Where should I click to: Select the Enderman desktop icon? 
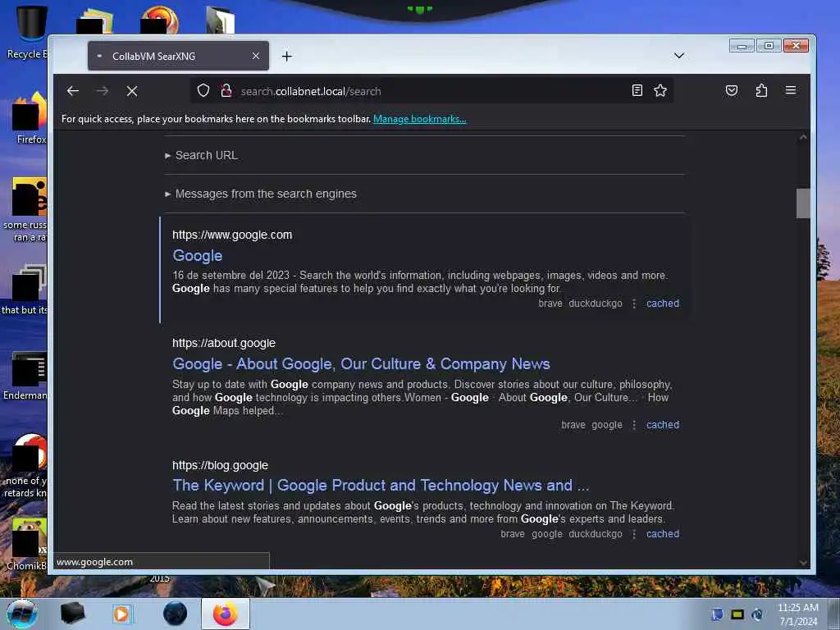click(x=27, y=376)
